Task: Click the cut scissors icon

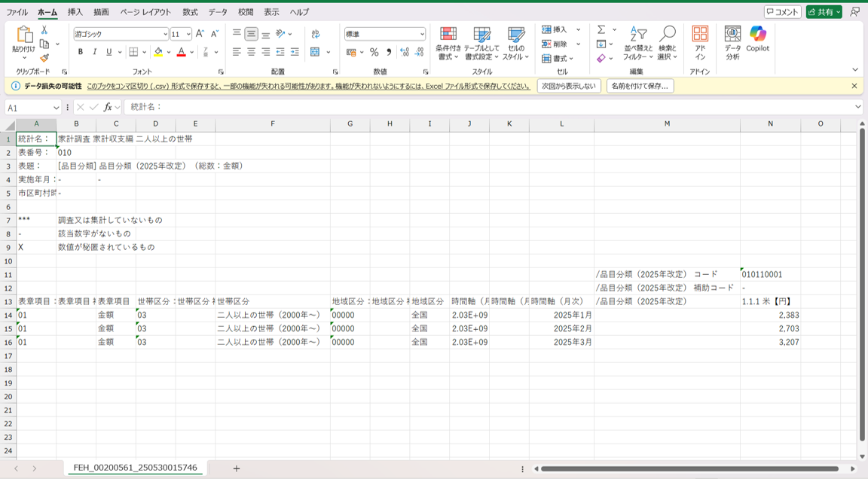Action: tap(44, 30)
